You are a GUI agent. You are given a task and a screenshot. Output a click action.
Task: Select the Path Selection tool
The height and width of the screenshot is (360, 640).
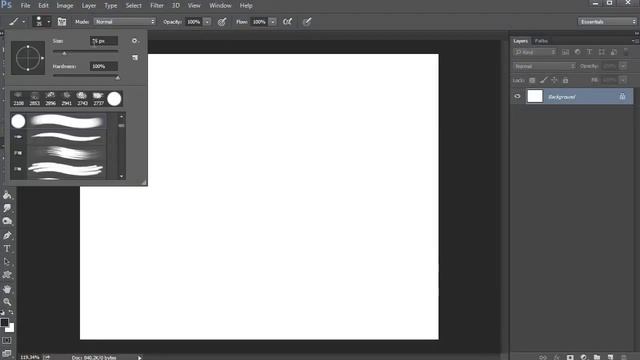[x=7, y=262]
